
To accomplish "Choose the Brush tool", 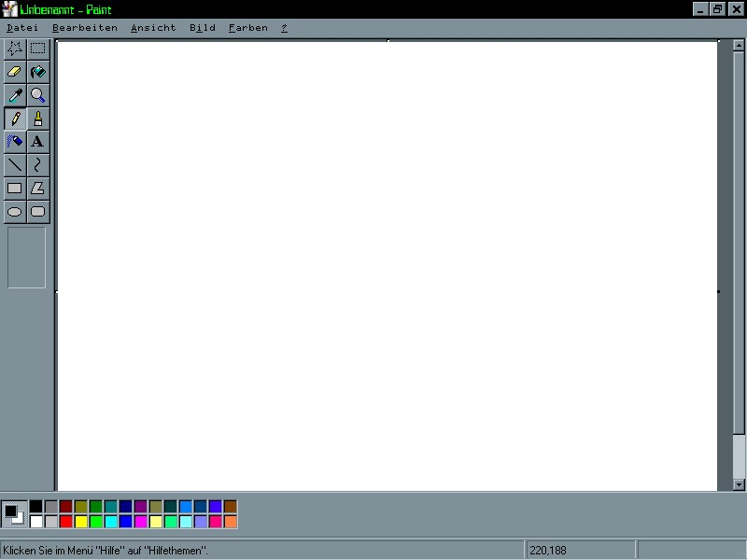I will tap(38, 119).
